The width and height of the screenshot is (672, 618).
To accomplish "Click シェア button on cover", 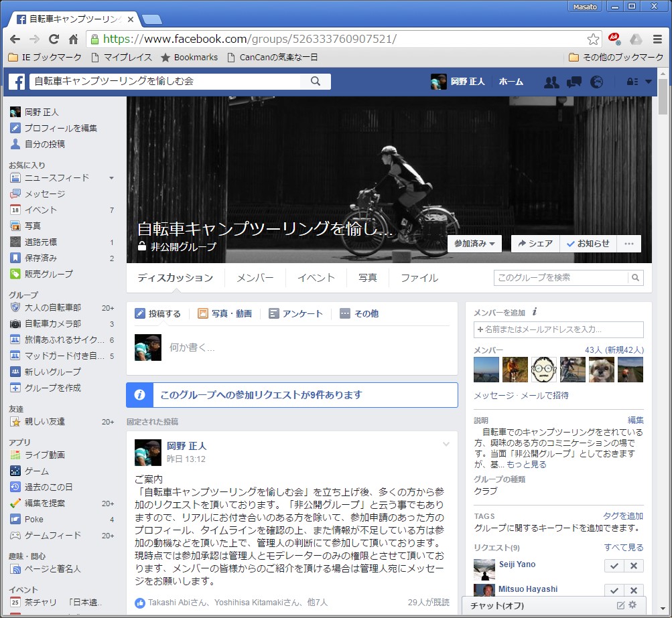I will [535, 244].
